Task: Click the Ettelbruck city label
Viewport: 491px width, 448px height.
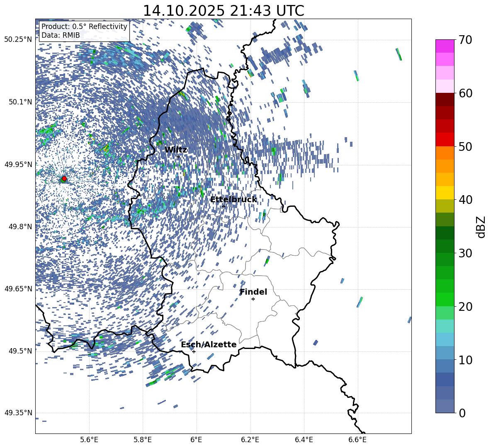Action: click(233, 200)
